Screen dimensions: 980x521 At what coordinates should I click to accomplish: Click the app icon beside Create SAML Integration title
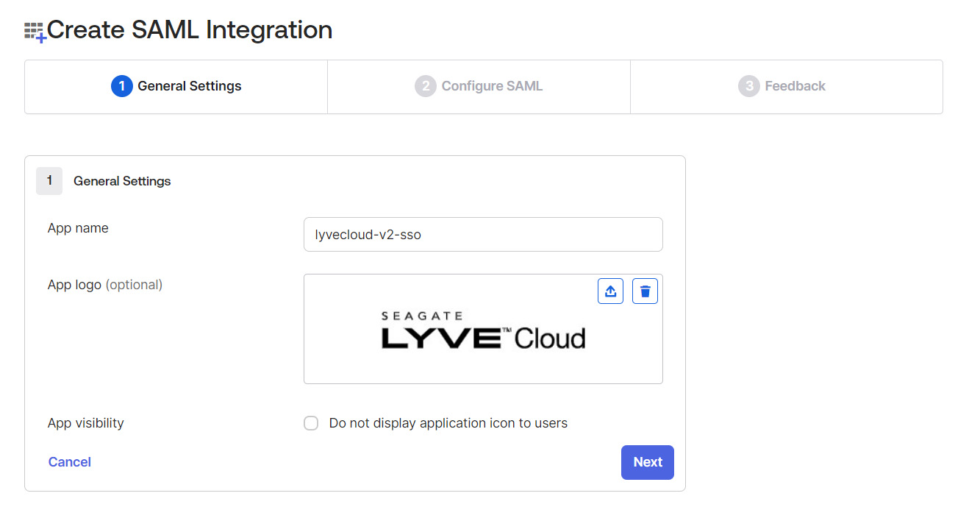pyautogui.click(x=34, y=29)
